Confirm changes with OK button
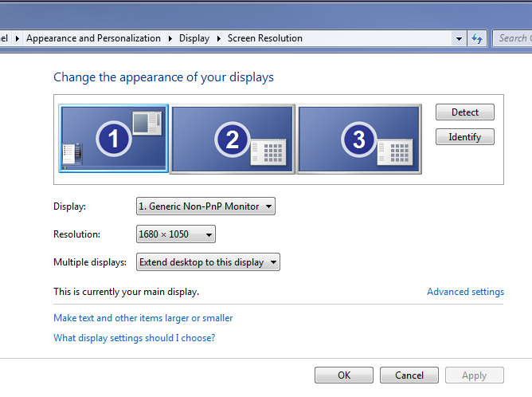This screenshot has width=532, height=397. tap(344, 375)
